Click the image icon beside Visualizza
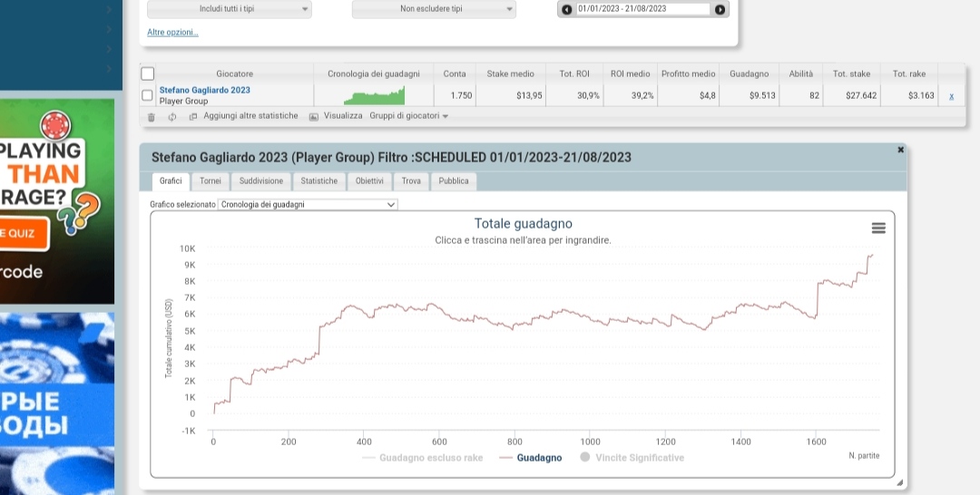The height and width of the screenshot is (495, 980). click(314, 117)
